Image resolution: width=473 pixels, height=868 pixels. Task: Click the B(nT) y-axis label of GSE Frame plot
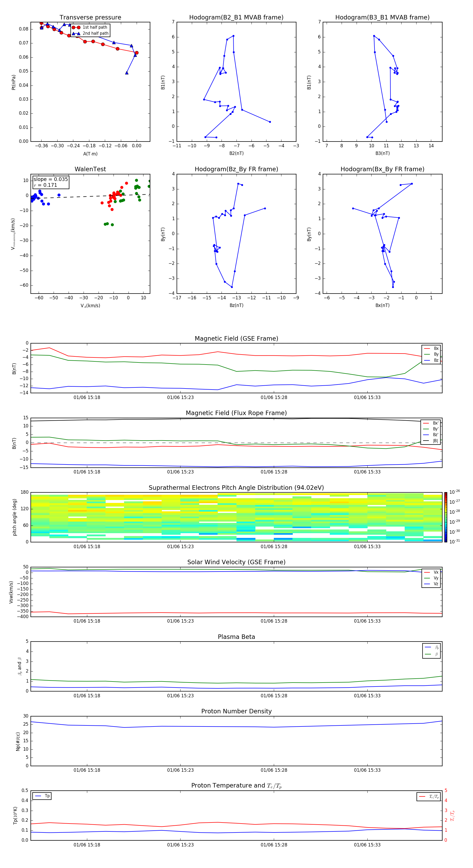click(14, 369)
